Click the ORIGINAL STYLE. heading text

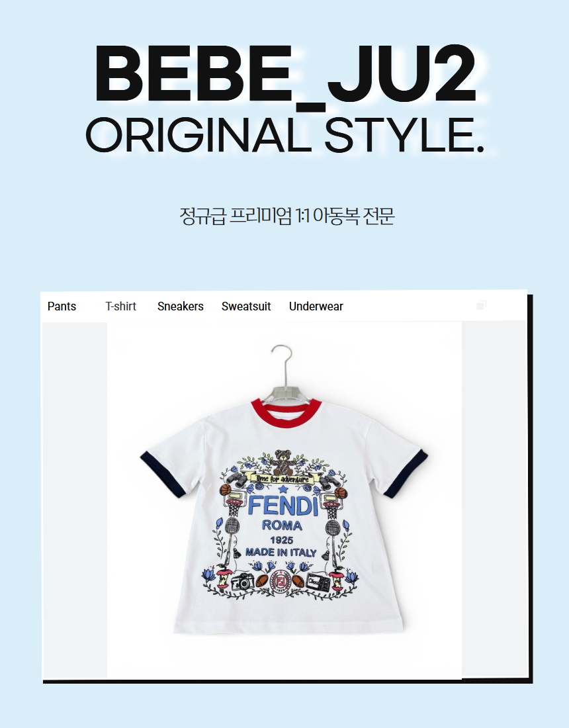[x=285, y=135]
